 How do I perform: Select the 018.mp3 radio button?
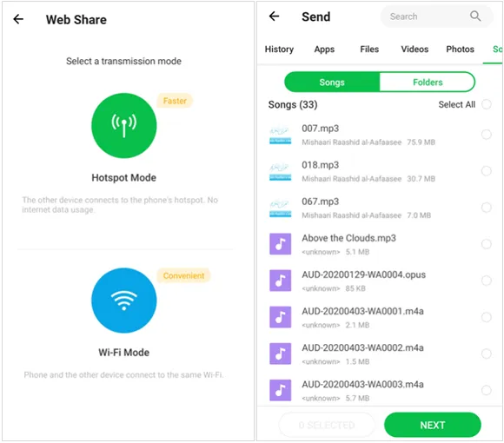(487, 171)
